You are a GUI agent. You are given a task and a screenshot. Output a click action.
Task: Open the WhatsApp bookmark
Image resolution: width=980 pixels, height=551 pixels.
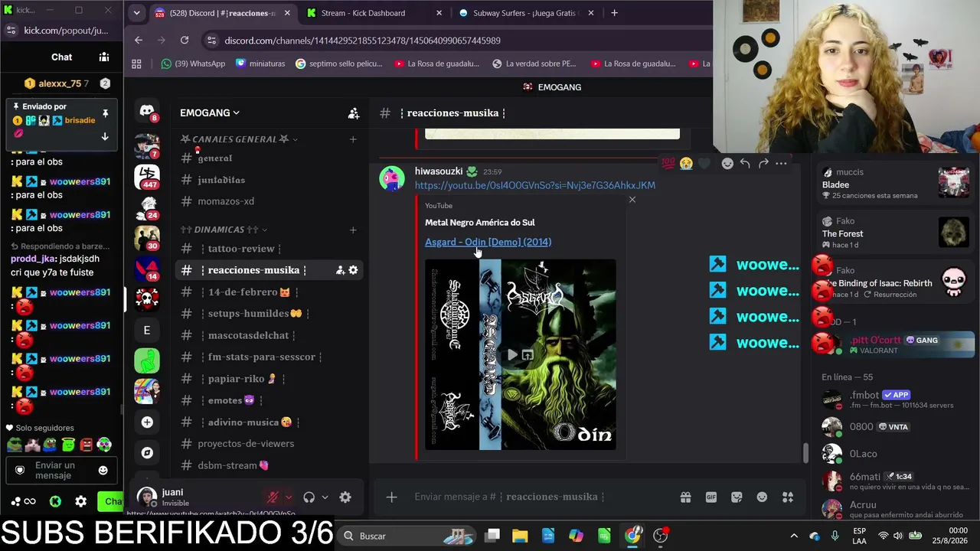coord(193,64)
